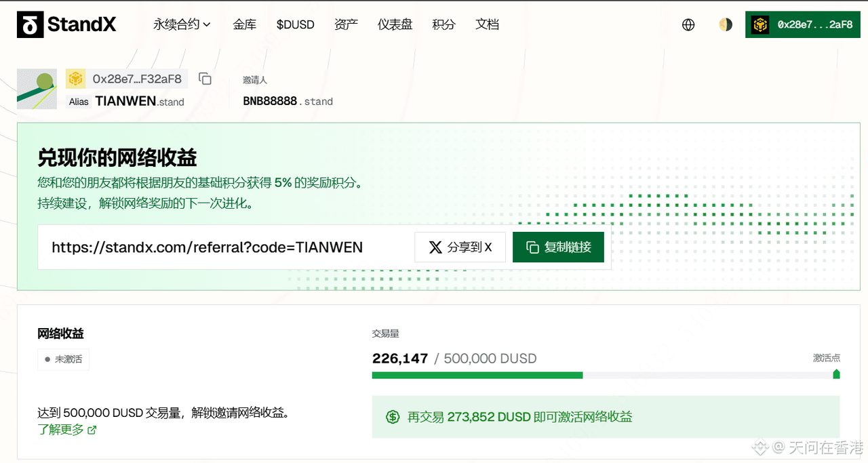Open the 了解更多 link

[x=67, y=430]
